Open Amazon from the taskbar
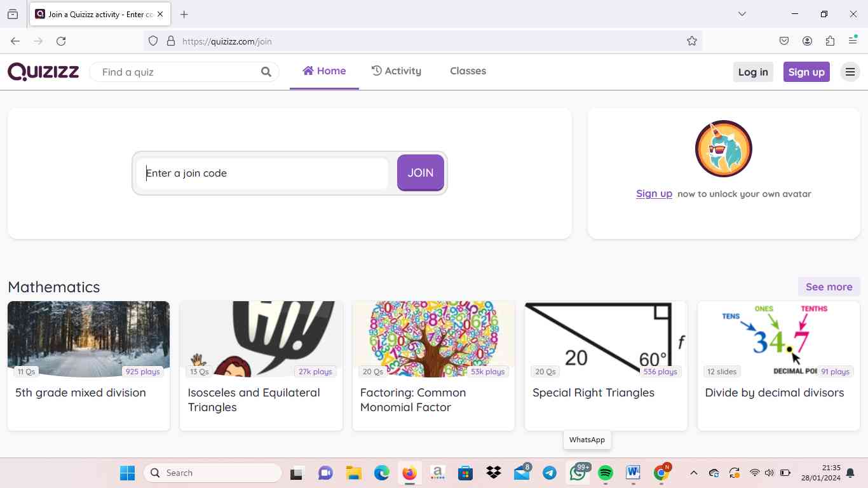 [x=437, y=473]
